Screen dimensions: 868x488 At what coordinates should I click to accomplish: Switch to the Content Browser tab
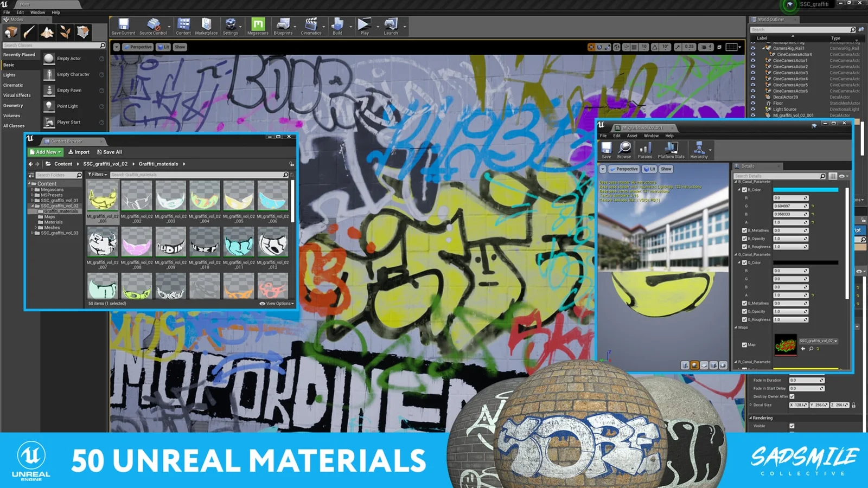point(67,141)
